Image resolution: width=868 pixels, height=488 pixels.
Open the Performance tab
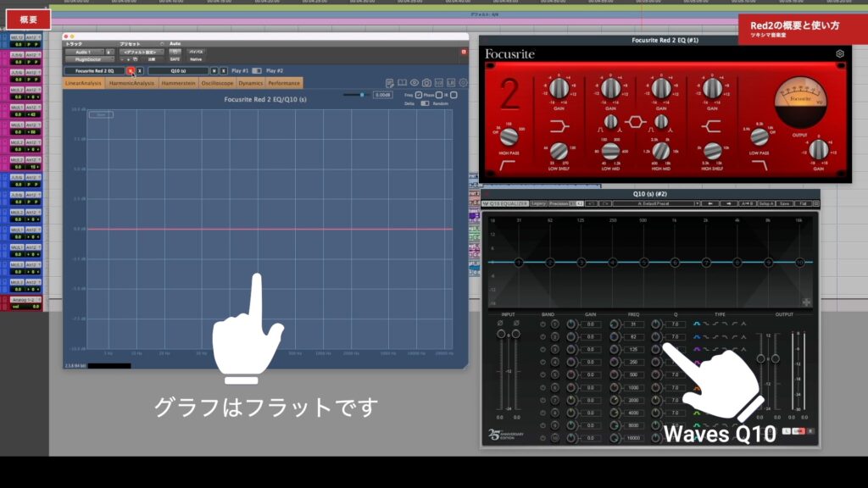pos(284,83)
